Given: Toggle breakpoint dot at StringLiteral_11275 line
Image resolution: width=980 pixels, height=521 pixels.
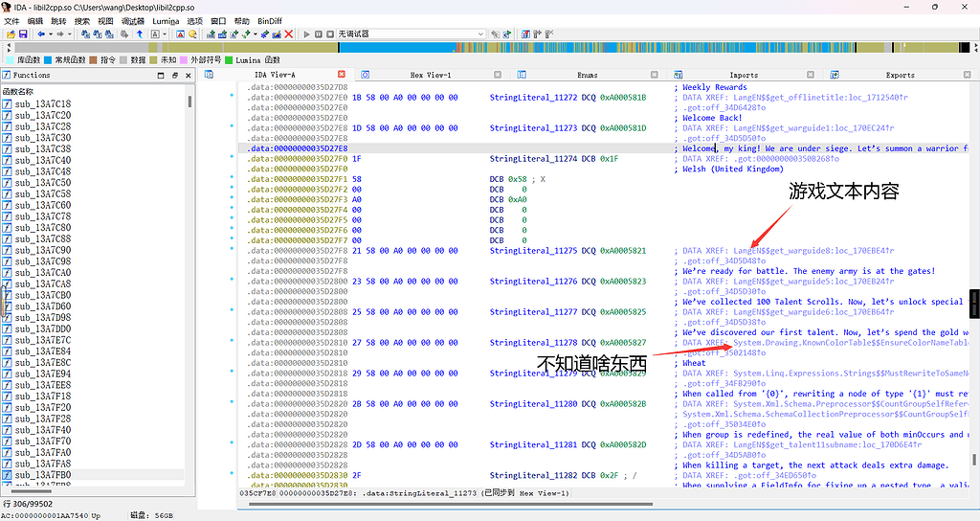Looking at the screenshot, I should 232,249.
